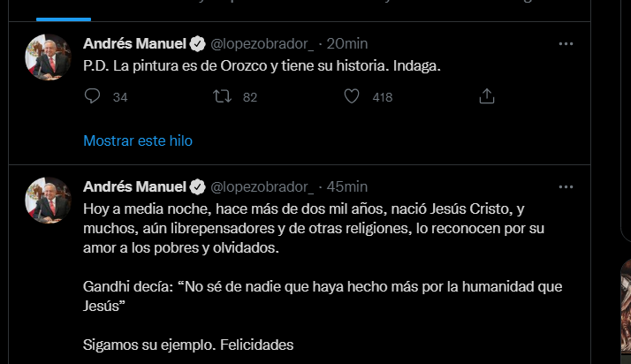Open the 45min timestamp link
Image resolution: width=631 pixels, height=364 pixels.
coord(347,186)
